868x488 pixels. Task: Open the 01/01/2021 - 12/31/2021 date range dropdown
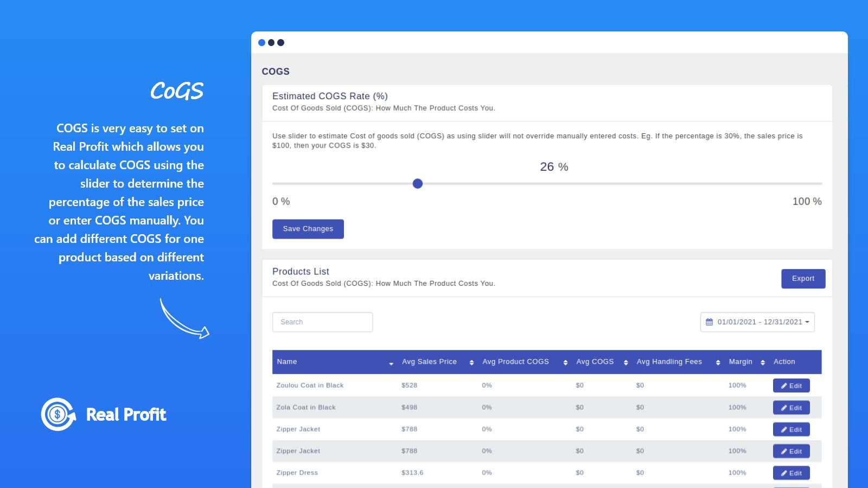pyautogui.click(x=757, y=322)
